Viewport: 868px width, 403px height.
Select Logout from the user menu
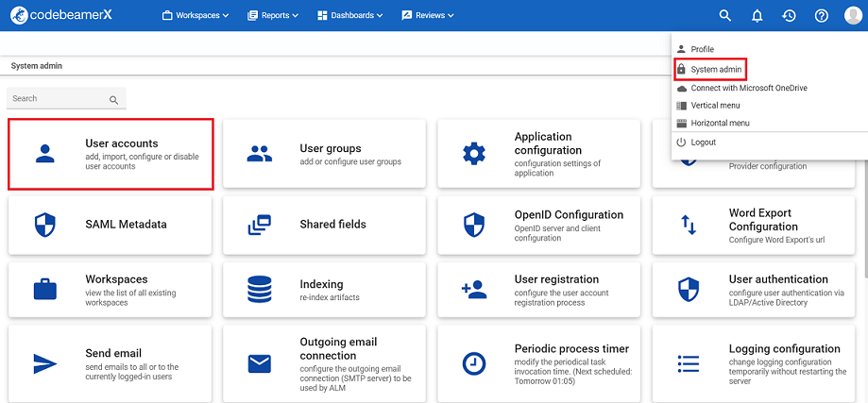pyautogui.click(x=703, y=143)
